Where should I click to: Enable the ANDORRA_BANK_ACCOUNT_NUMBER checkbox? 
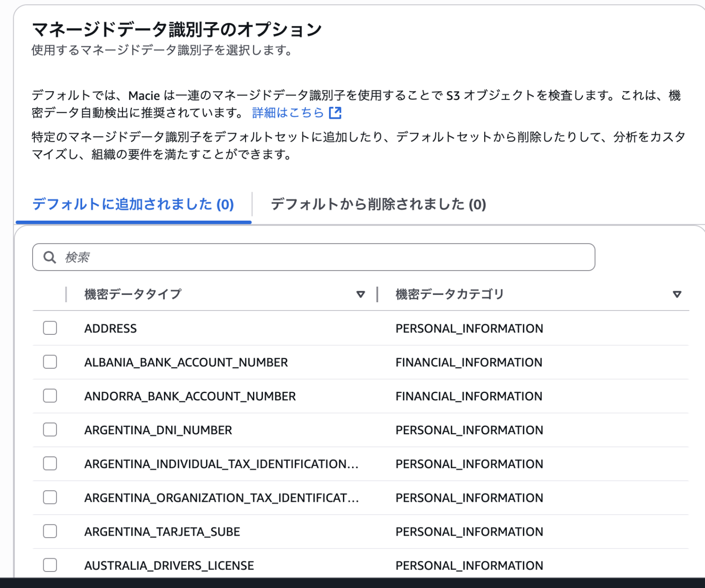pyautogui.click(x=50, y=396)
